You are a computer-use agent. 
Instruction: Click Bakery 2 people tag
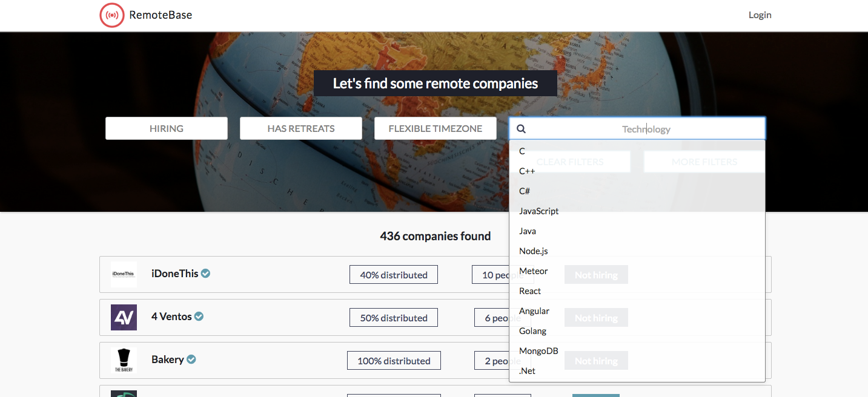[502, 361]
